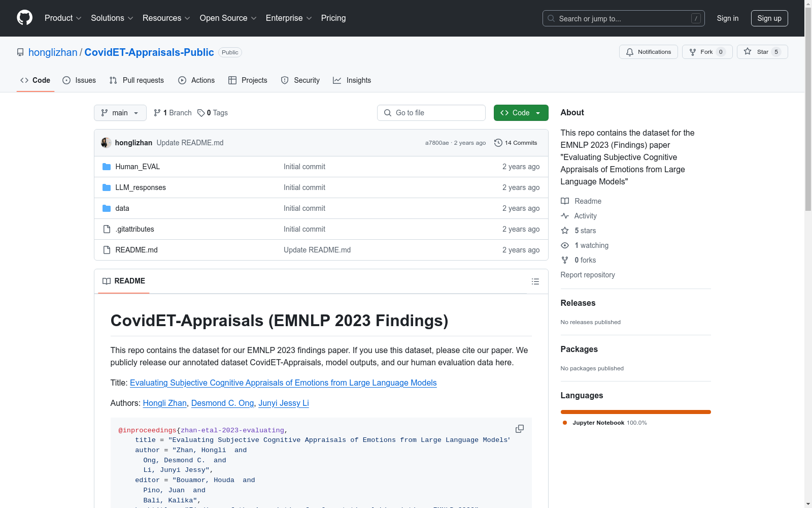Open the CovidET-Appraisals-Public repository link
The height and width of the screenshot is (508, 812).
click(149, 52)
